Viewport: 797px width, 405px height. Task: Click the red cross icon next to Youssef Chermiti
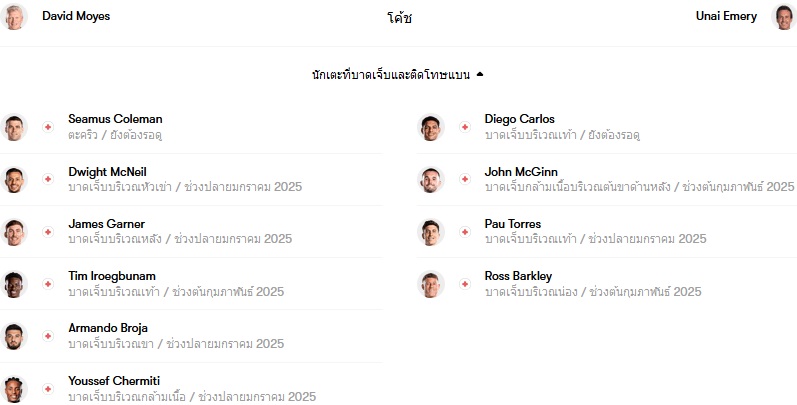coord(48,389)
